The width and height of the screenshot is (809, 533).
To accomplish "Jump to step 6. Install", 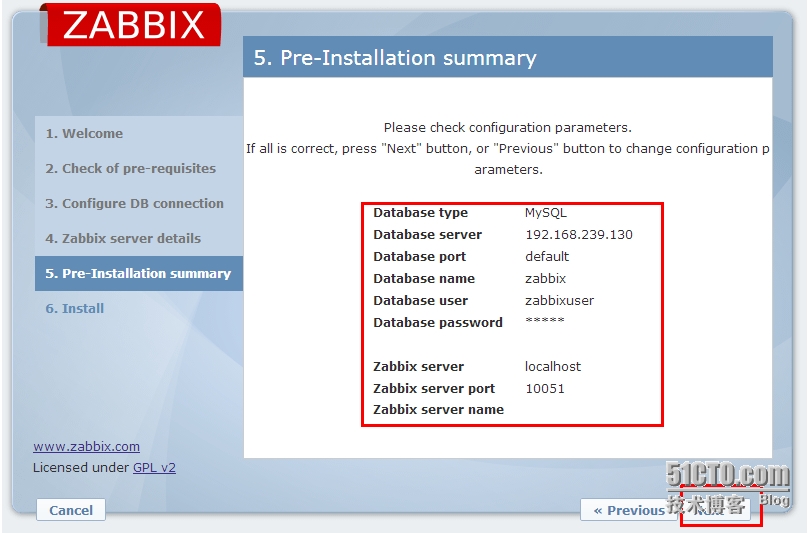I will pos(75,309).
